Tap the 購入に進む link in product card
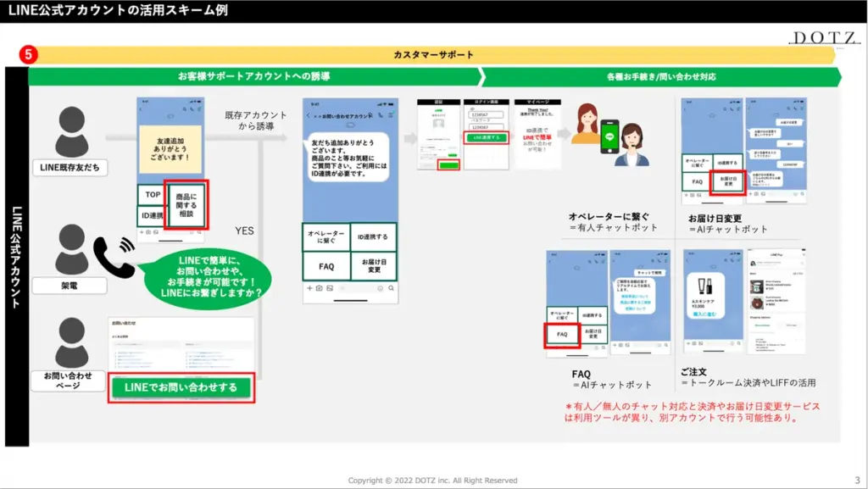 (x=704, y=314)
